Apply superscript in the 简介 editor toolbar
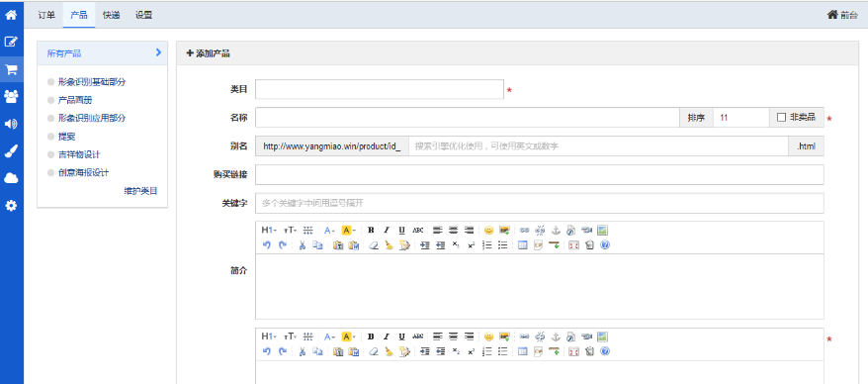868x384 pixels. point(472,244)
